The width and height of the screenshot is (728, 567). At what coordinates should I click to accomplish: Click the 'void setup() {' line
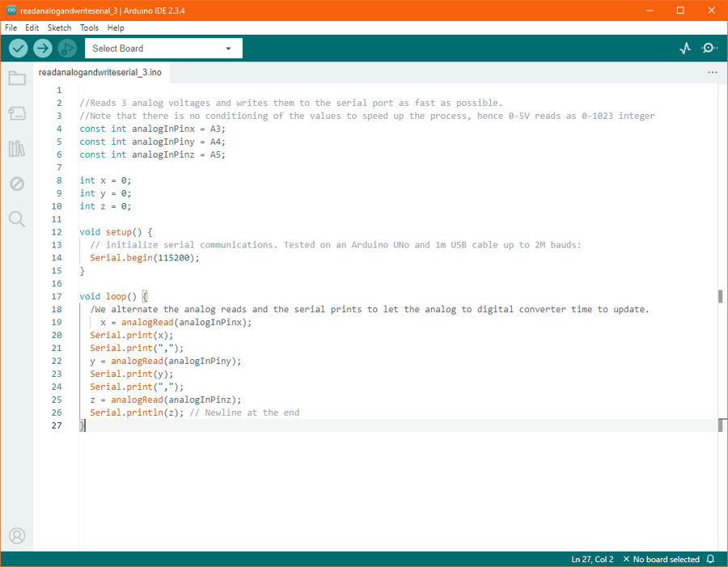(x=116, y=231)
